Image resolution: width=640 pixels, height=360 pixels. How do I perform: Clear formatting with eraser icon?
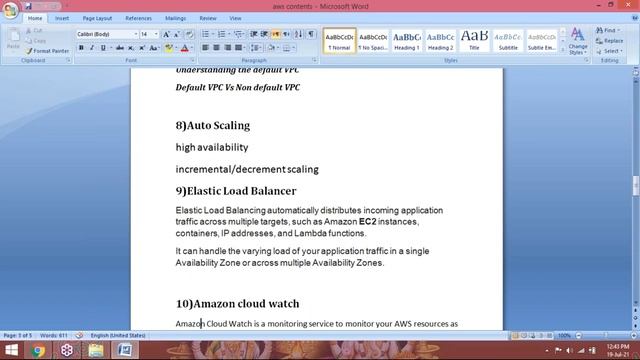(189, 34)
